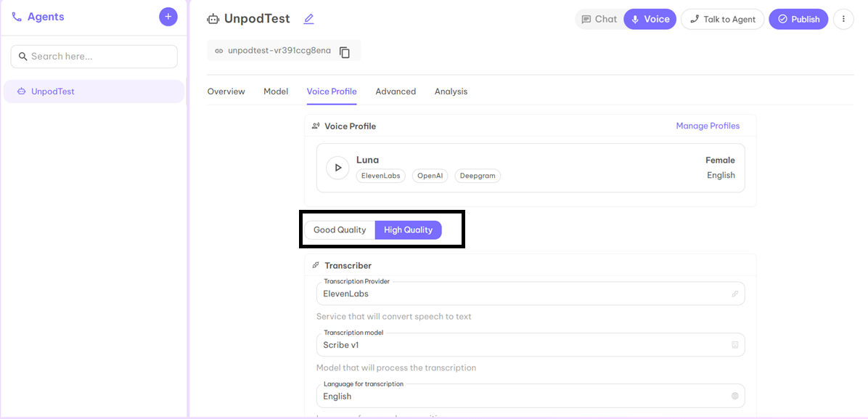
Task: Copy the agent slug to clipboard
Action: (x=345, y=52)
